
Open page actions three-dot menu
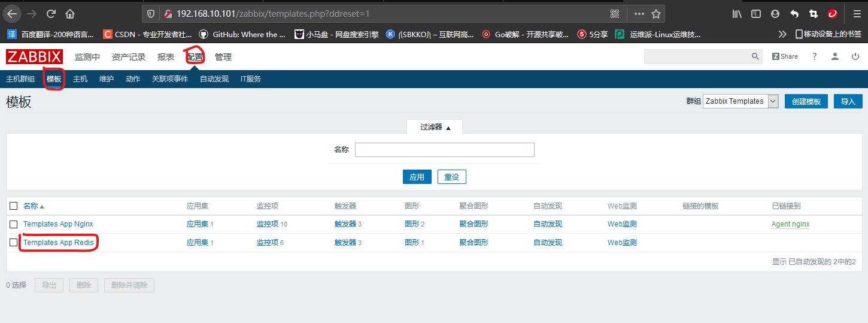pos(639,14)
